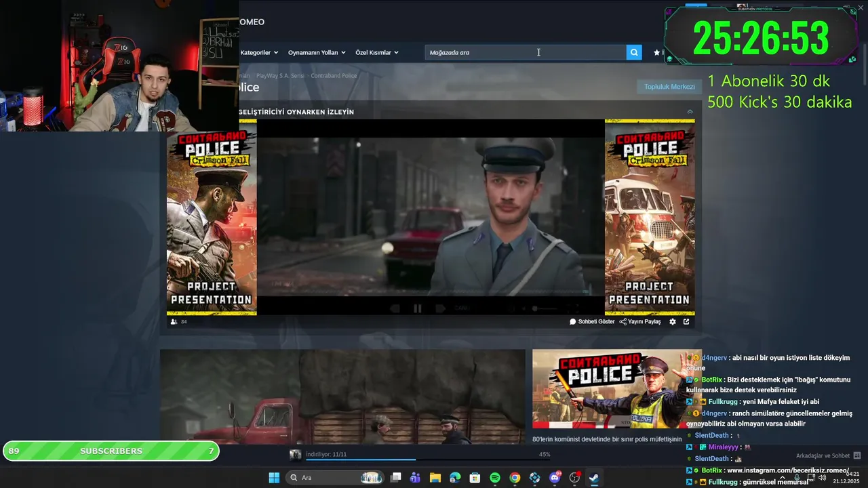
Task: Expand the Oynamanın Yolları menu
Action: [x=317, y=52]
